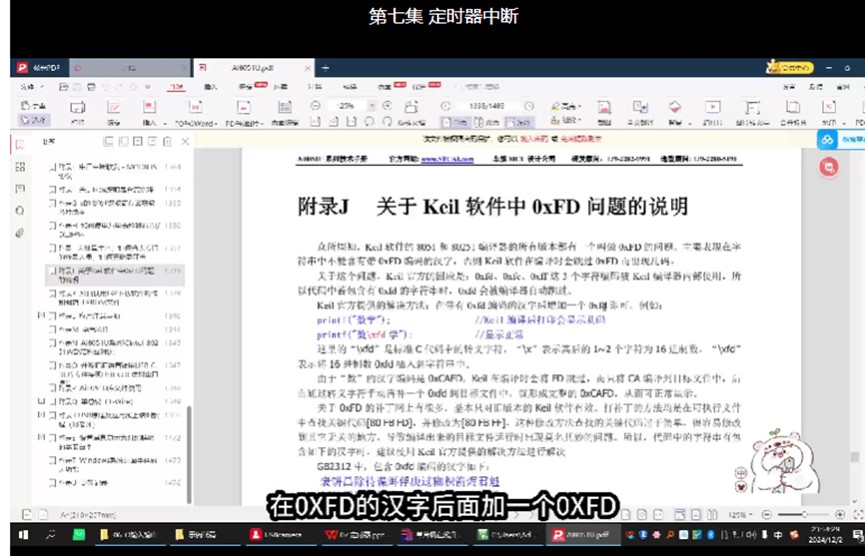Delete bookmark trash icon in bookmark panel

[167, 142]
